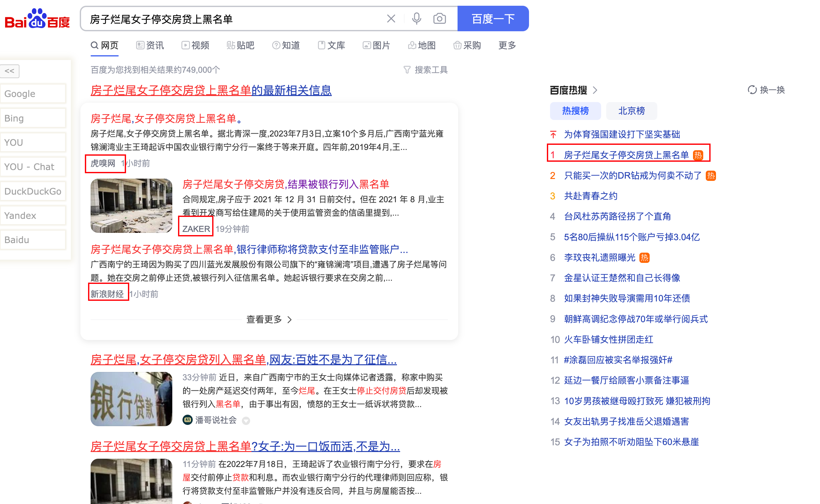Click the 新浪财经 source label

click(x=107, y=294)
